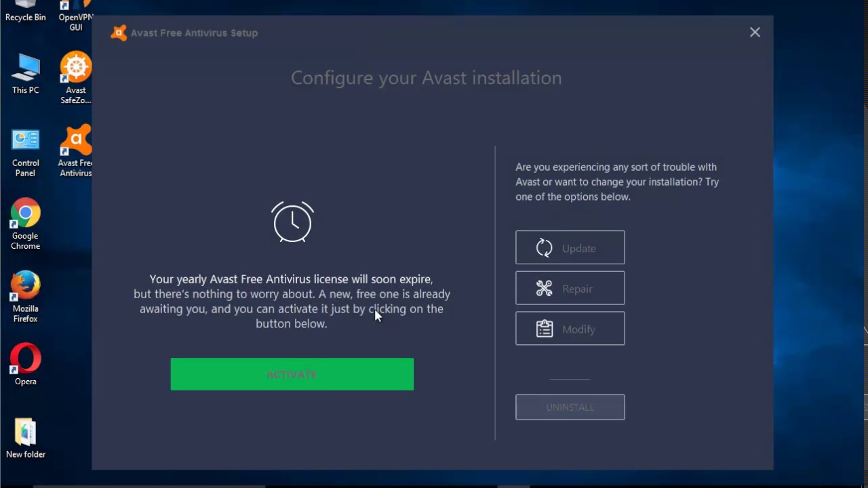Image resolution: width=868 pixels, height=488 pixels.
Task: Click the license will soon expire message
Action: coord(292,301)
